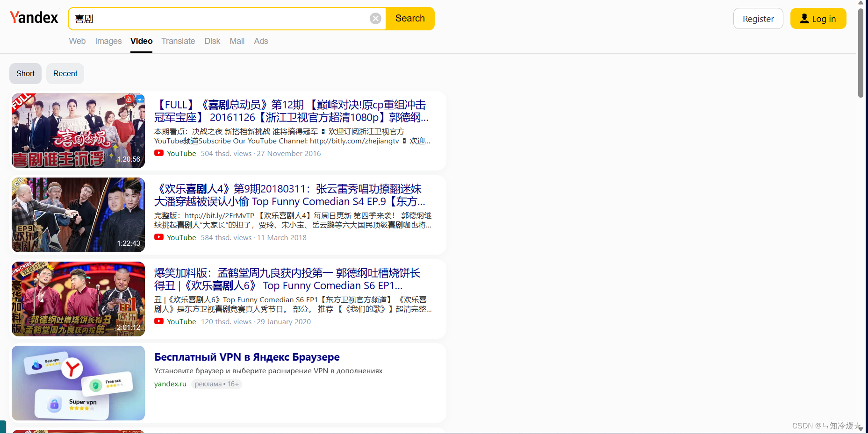Open the Super vpn ad image
868x434 pixels.
(x=78, y=383)
